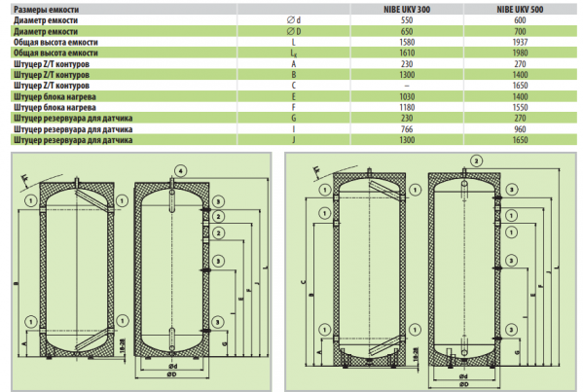Click 'Штуцер Z/T контуров' label in row B
Image resolution: width=583 pixels, height=392 pixels.
pos(52,75)
